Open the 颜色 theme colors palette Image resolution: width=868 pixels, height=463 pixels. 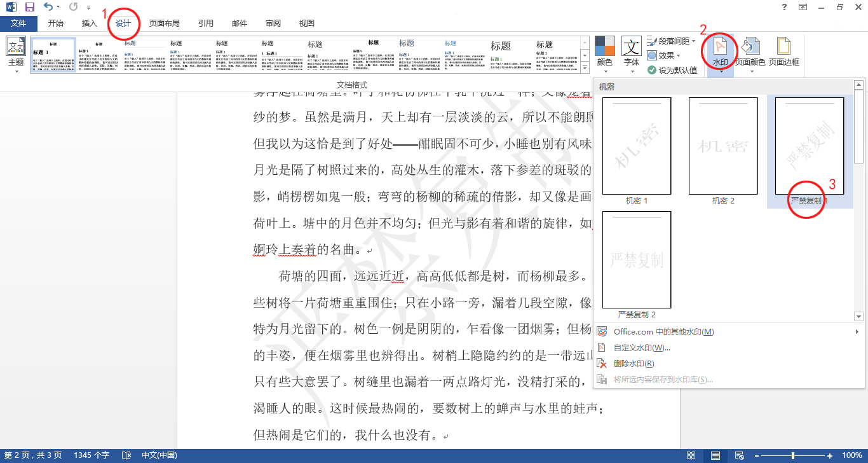click(604, 55)
